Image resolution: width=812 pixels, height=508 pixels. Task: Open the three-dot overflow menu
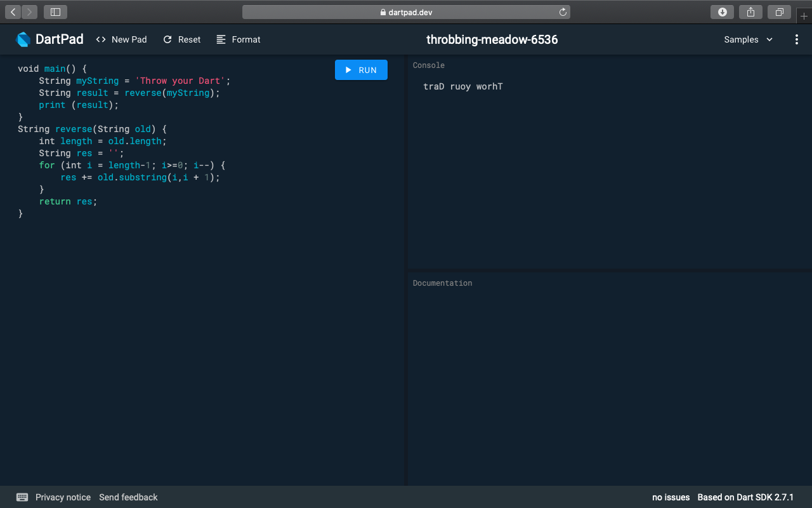coord(797,39)
